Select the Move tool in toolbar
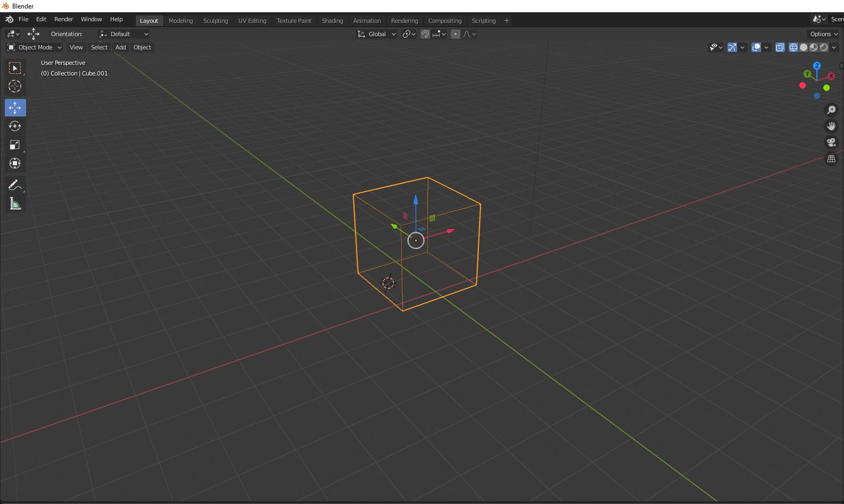Image resolution: width=844 pixels, height=504 pixels. [15, 108]
